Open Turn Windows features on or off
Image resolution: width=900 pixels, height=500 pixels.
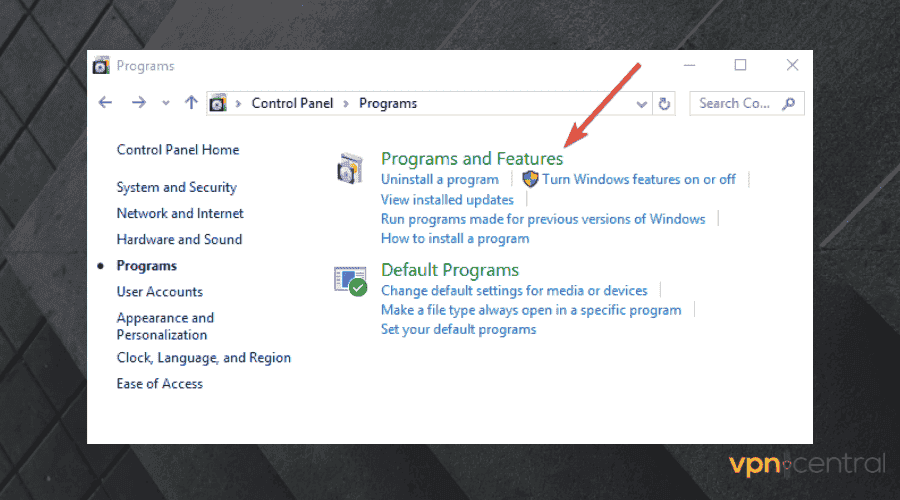(x=639, y=180)
